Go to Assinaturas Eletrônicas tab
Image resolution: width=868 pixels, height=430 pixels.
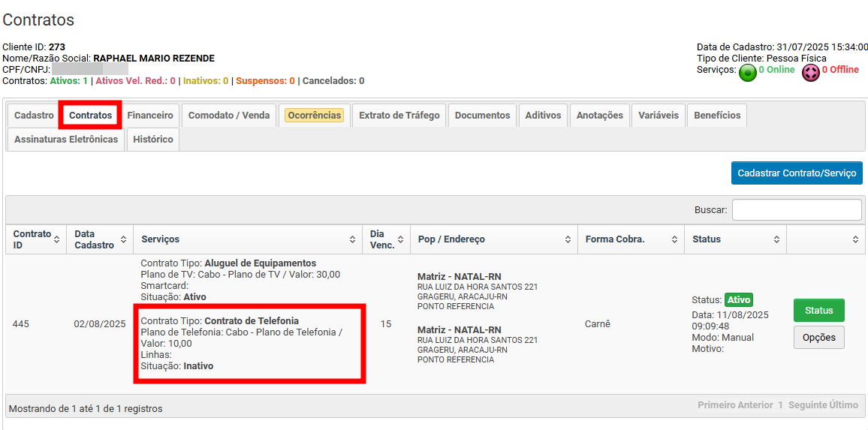pos(66,140)
